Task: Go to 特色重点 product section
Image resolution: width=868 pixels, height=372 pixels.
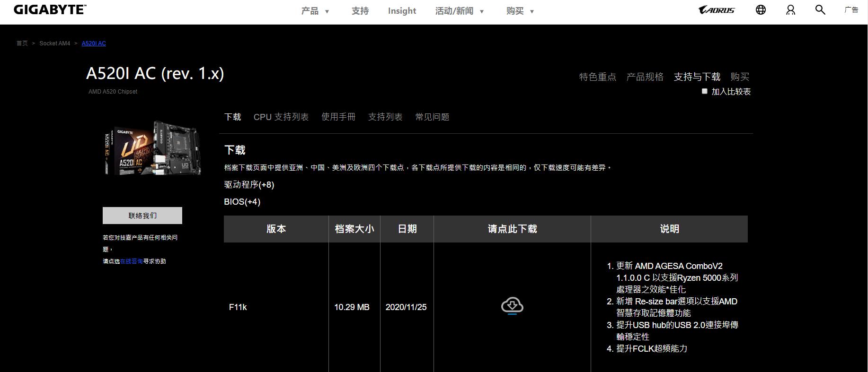Action: click(x=598, y=77)
